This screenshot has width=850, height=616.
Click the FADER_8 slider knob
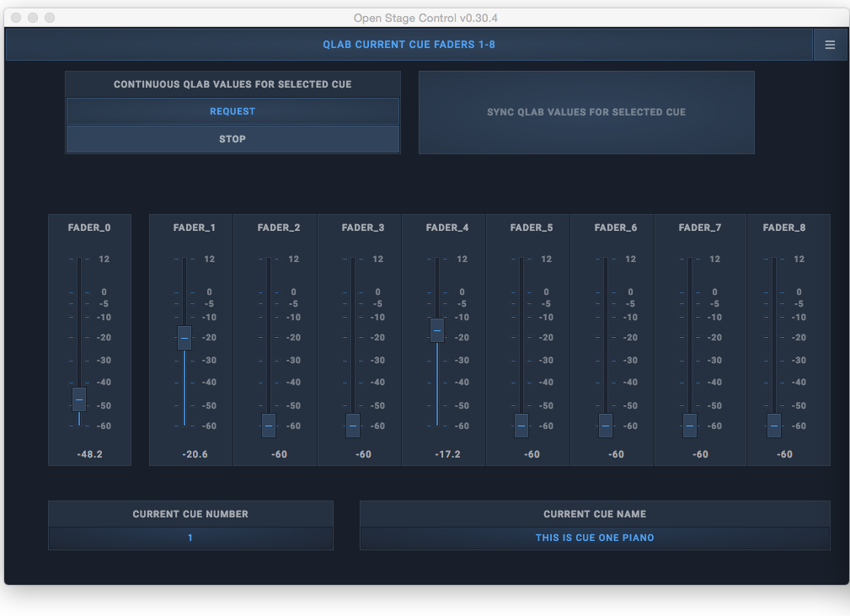tap(774, 426)
